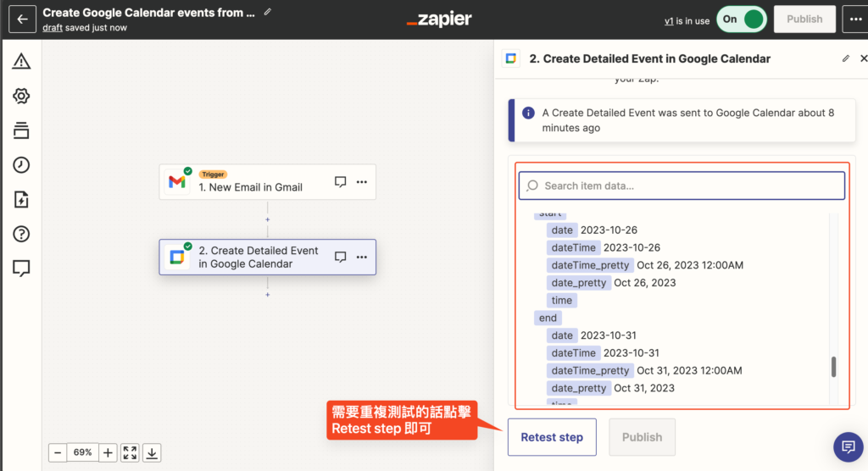Click the info icon in the notice

529,113
